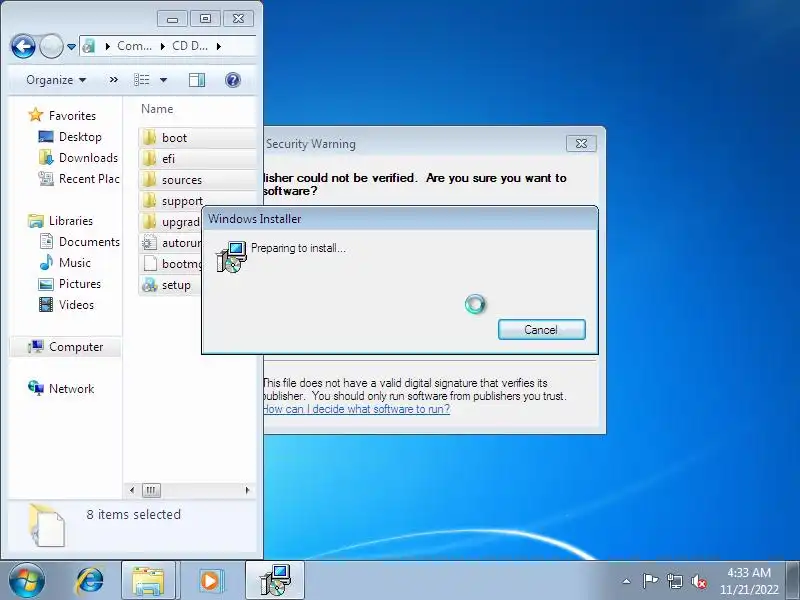Select the boot folder
Screen dimensions: 800x600
coord(197,138)
